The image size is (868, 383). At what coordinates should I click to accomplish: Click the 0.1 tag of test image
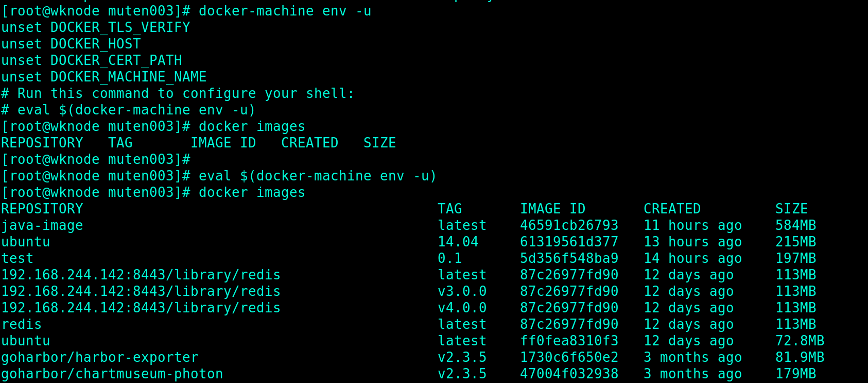pyautogui.click(x=449, y=259)
